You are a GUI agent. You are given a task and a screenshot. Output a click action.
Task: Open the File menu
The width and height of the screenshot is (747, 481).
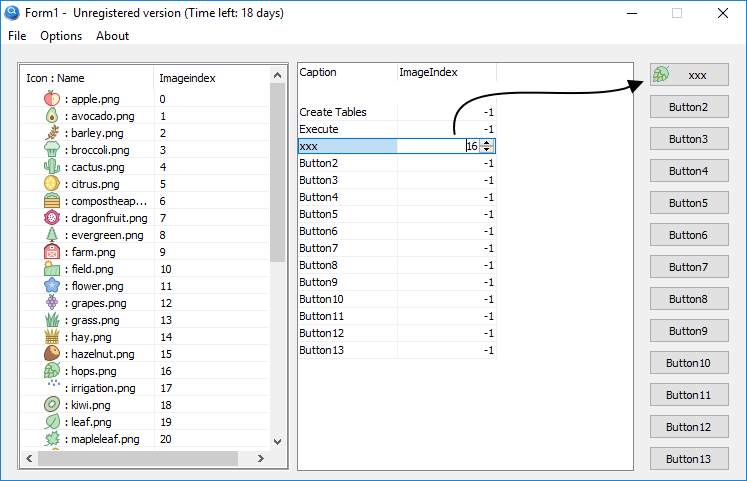click(x=17, y=36)
